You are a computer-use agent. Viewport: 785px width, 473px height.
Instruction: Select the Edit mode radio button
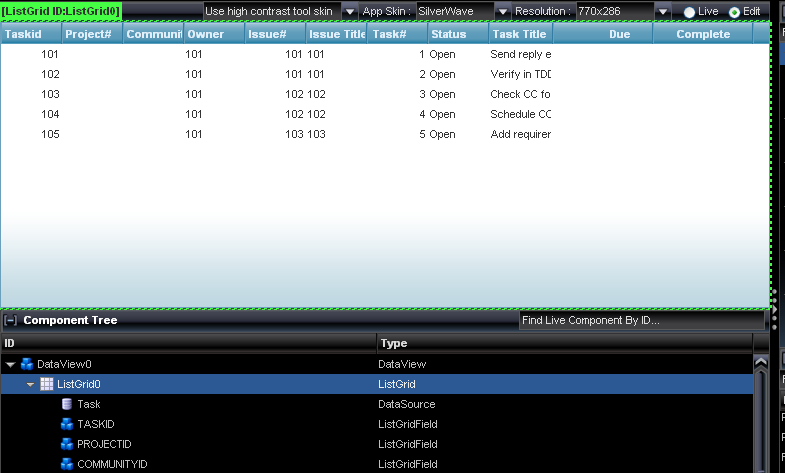(735, 12)
